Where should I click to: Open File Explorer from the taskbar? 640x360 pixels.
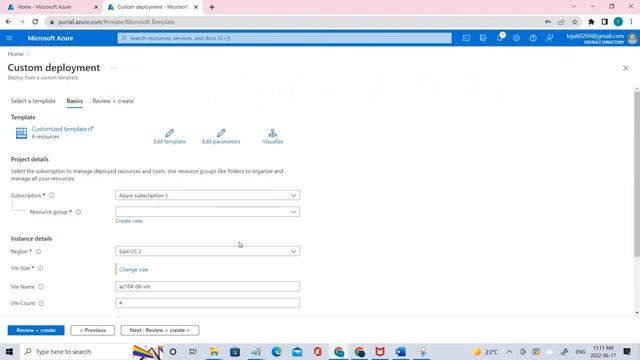tap(214, 351)
